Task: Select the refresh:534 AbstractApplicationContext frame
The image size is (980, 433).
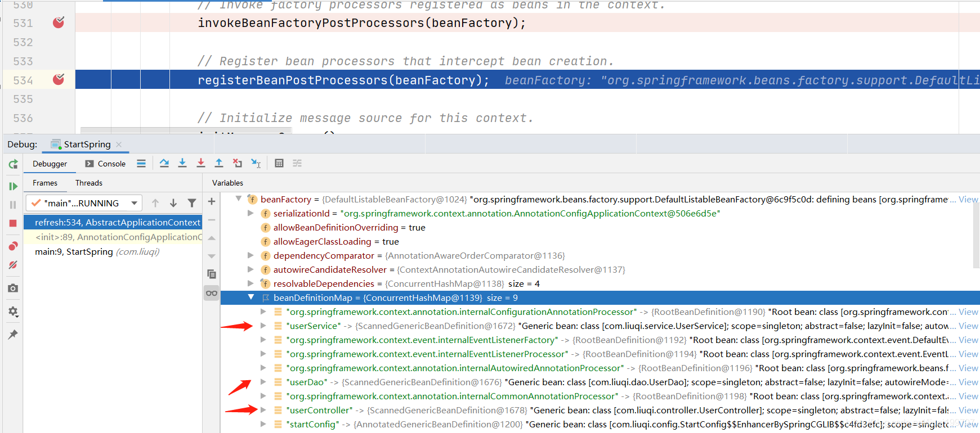Action: point(113,222)
